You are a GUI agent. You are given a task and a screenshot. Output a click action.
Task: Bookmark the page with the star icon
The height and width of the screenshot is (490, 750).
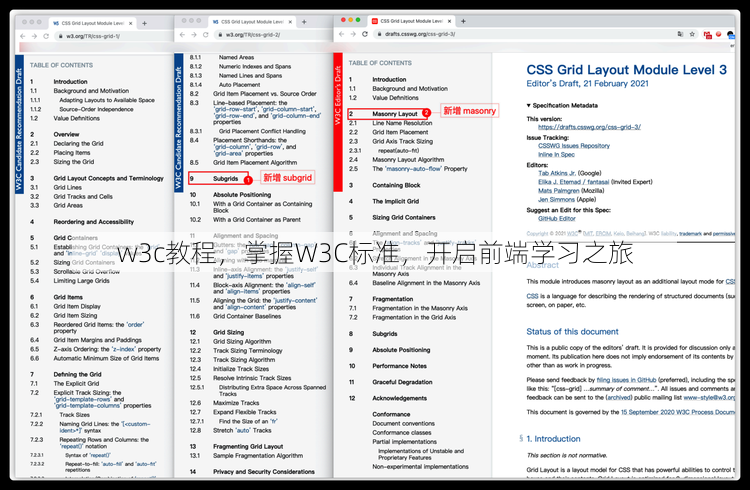(x=692, y=34)
